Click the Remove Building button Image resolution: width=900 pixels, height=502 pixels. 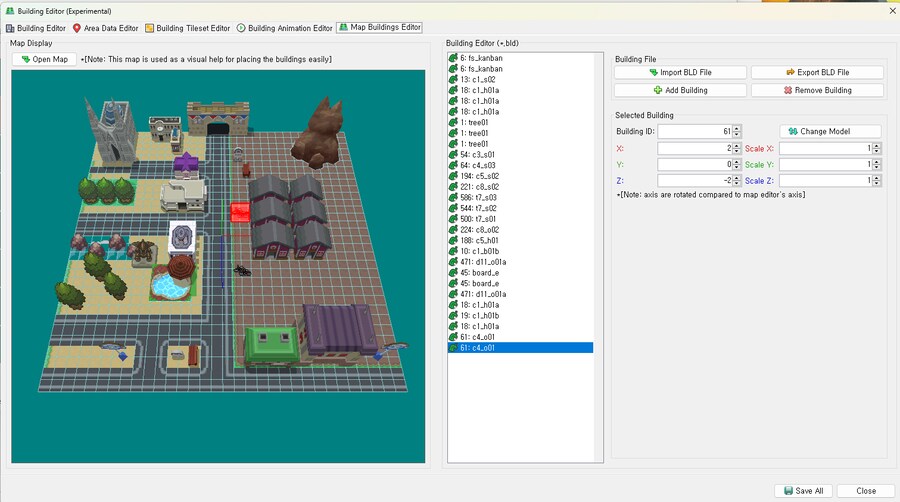click(x=817, y=90)
